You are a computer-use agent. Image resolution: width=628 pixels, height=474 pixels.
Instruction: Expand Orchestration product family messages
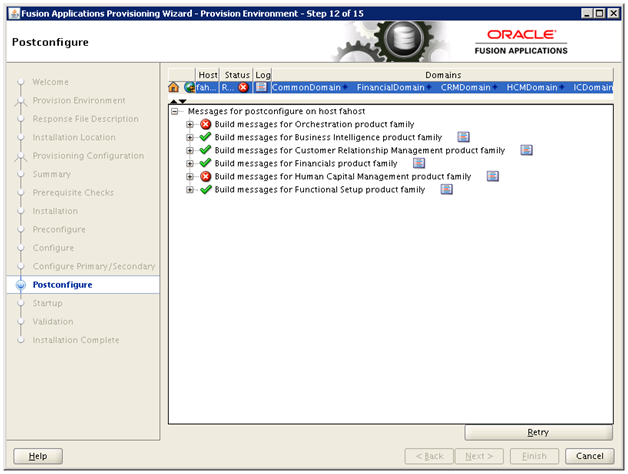[190, 124]
